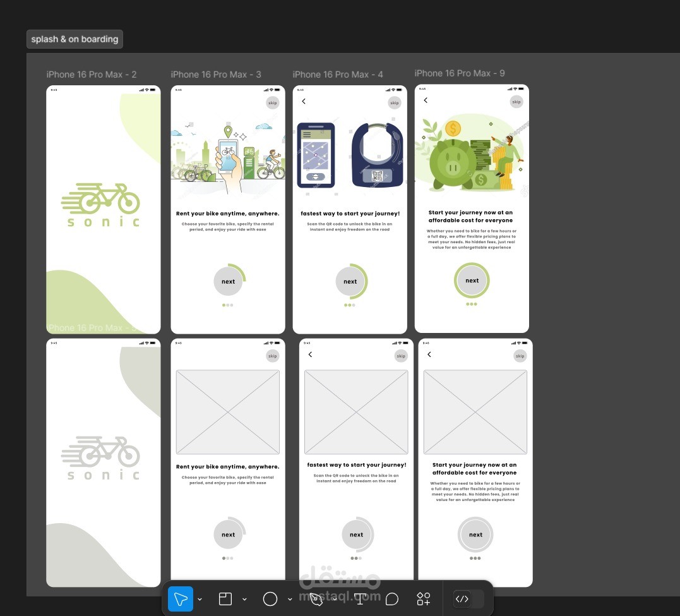This screenshot has width=680, height=616.
Task: Select page indicator dots on colored 'Rent your bike' screen
Action: 228,305
